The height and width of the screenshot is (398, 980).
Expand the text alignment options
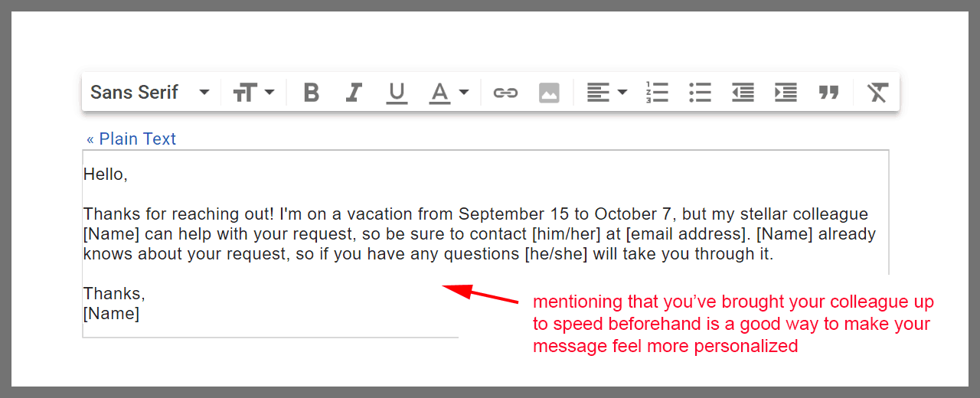coord(606,93)
